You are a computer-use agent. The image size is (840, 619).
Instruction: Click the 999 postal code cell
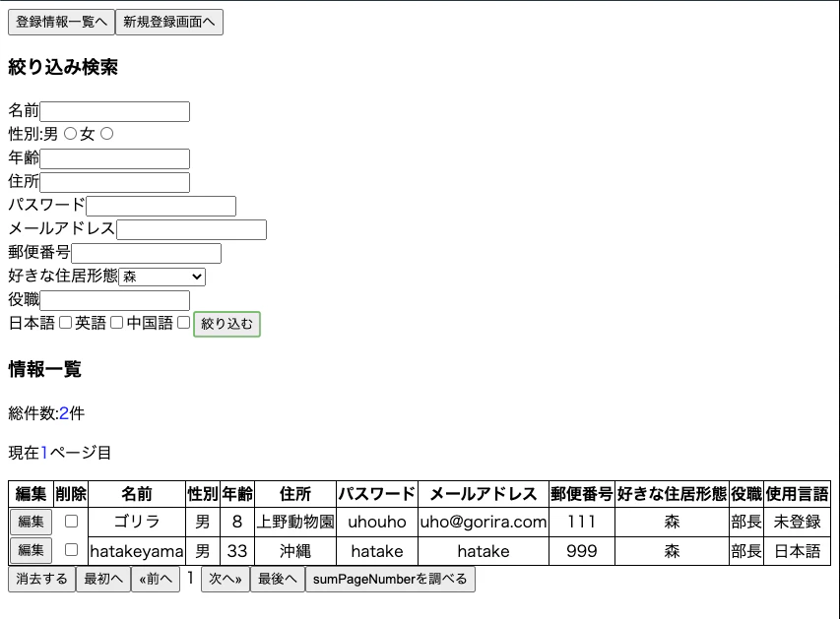582,550
